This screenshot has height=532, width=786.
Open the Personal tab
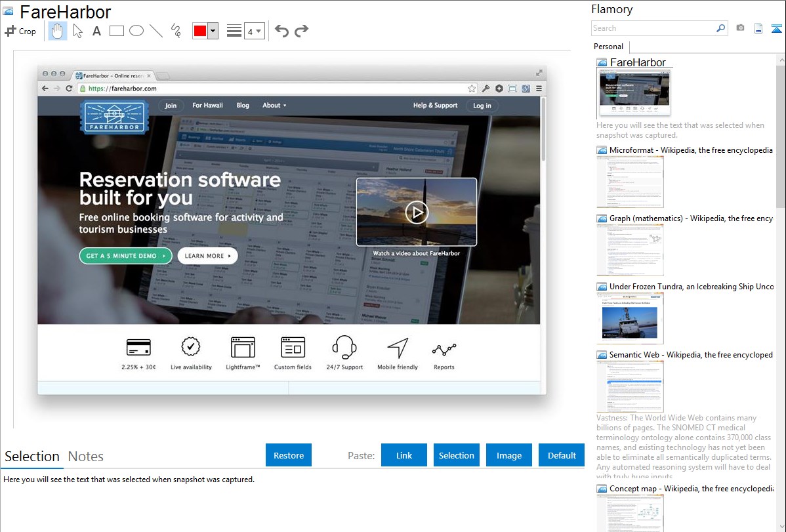pyautogui.click(x=608, y=47)
